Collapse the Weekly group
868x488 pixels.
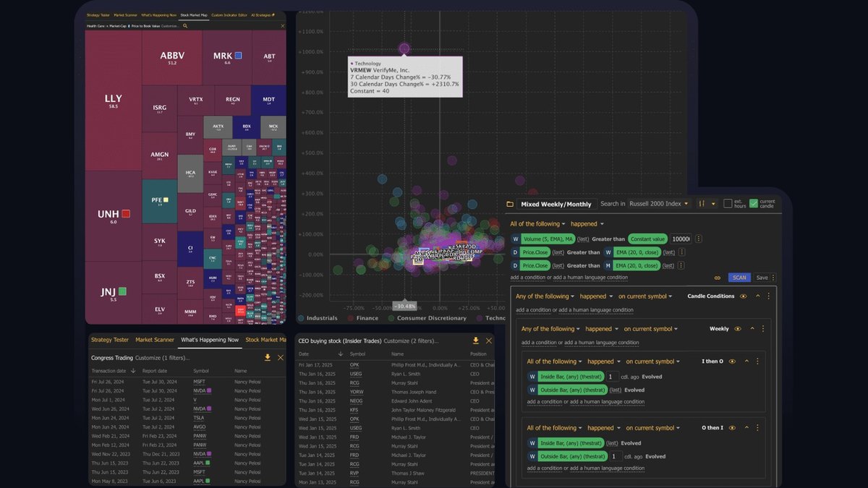pyautogui.click(x=752, y=329)
